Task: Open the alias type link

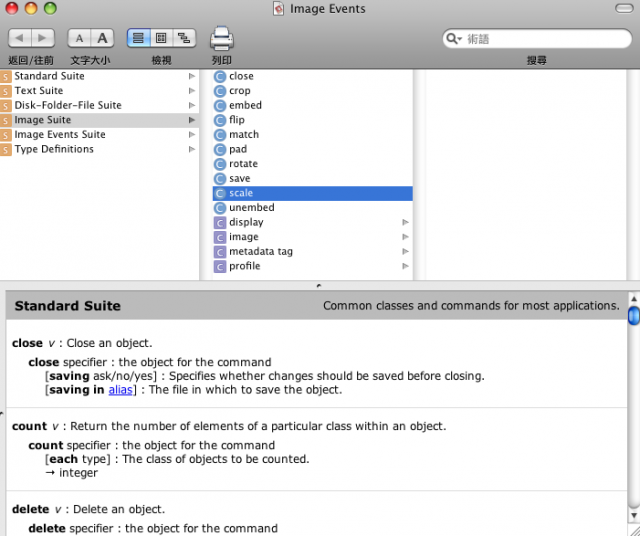Action: (x=120, y=390)
